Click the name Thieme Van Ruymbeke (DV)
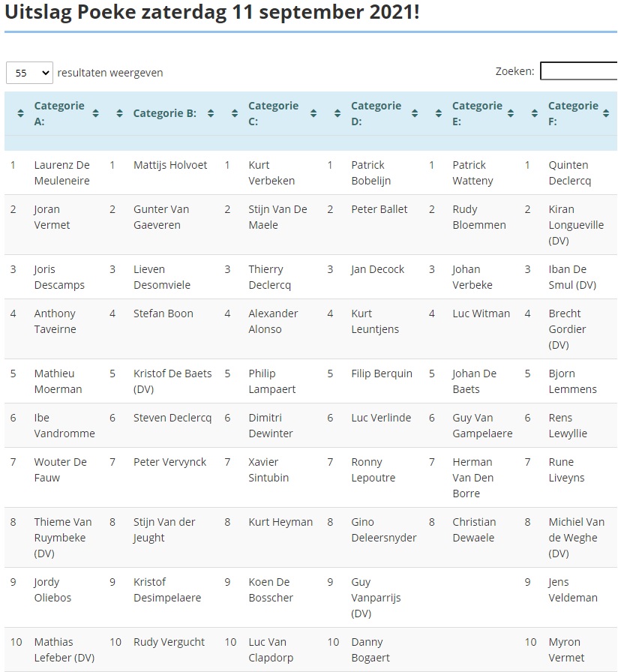This screenshot has width=618, height=672. pos(63,538)
